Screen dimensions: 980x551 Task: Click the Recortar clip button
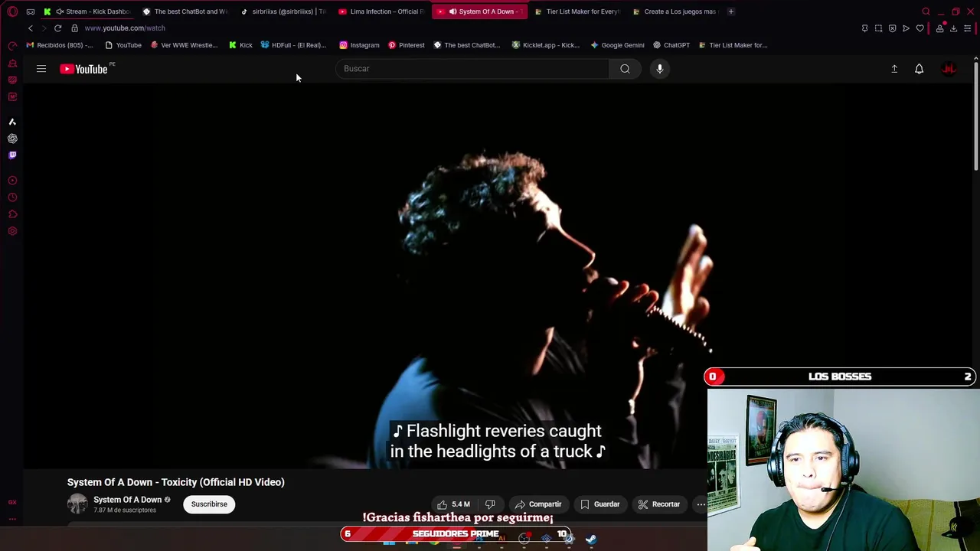coord(659,504)
